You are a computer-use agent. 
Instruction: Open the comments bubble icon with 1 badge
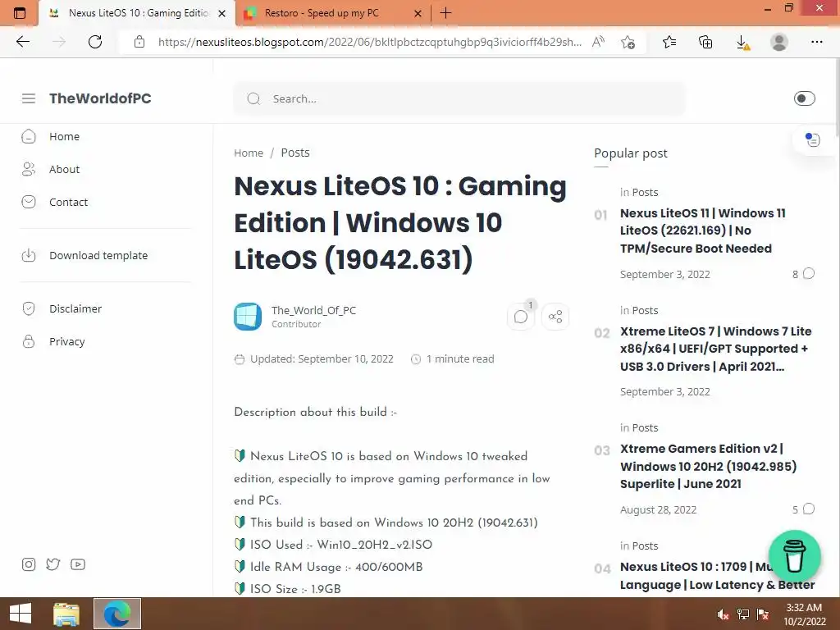click(x=521, y=317)
